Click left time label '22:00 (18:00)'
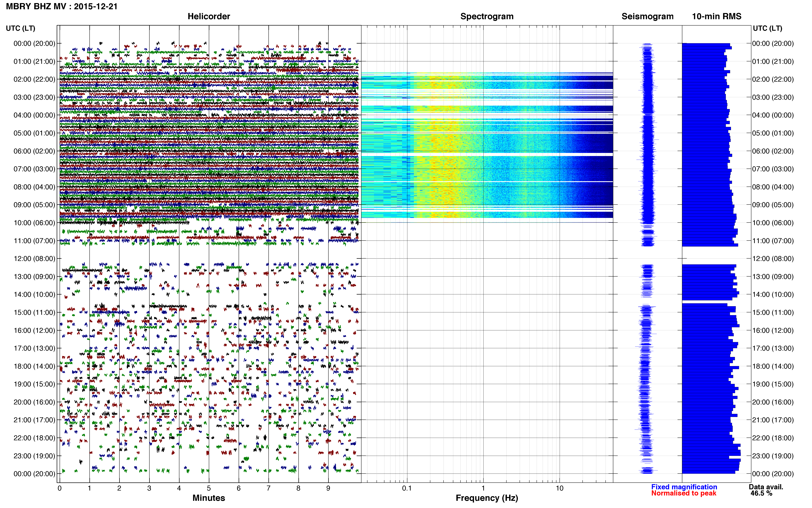 pos(34,438)
